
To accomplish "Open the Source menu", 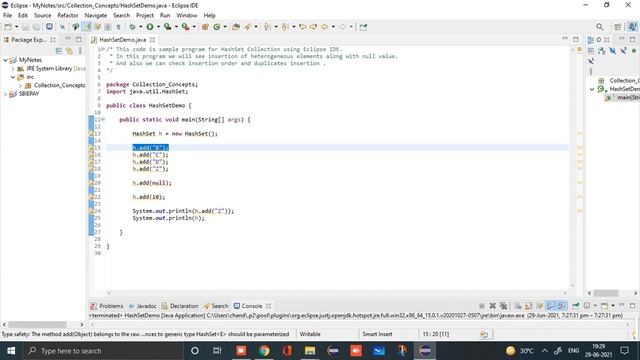I will point(42,15).
